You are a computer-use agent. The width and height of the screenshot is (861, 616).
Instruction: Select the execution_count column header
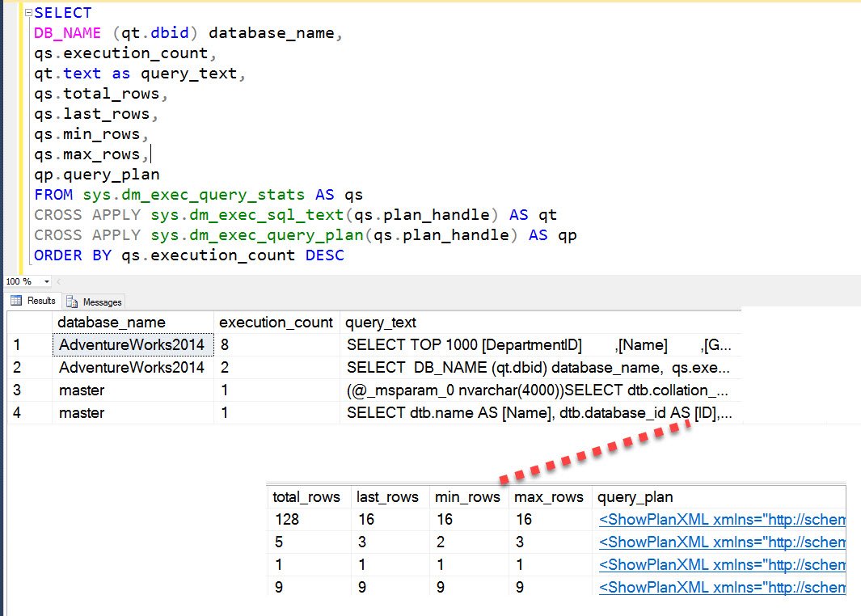(276, 323)
